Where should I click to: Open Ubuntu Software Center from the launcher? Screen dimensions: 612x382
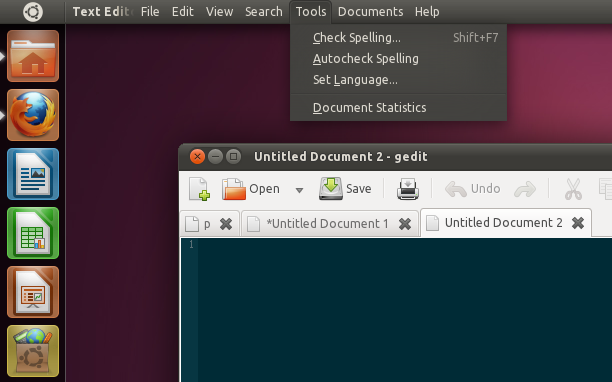[33, 351]
